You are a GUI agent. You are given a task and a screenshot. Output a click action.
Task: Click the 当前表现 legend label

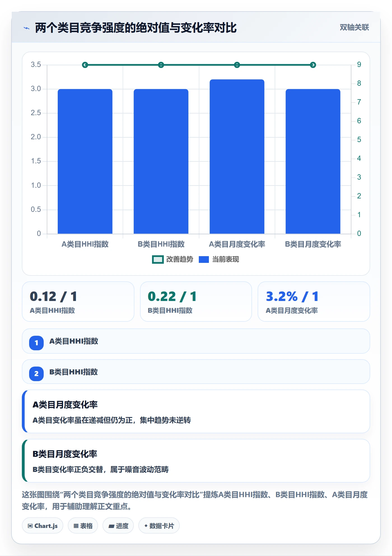(x=225, y=259)
